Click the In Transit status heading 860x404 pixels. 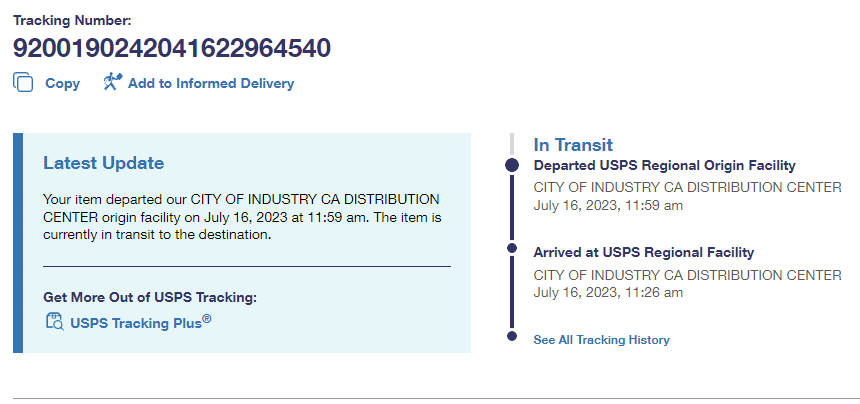click(x=573, y=145)
